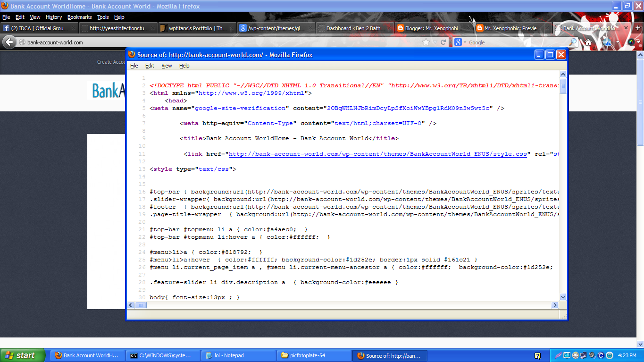Switch to Mr. Xenophobic Preview tab
Viewport: 644px width, 362px height.
512,28
